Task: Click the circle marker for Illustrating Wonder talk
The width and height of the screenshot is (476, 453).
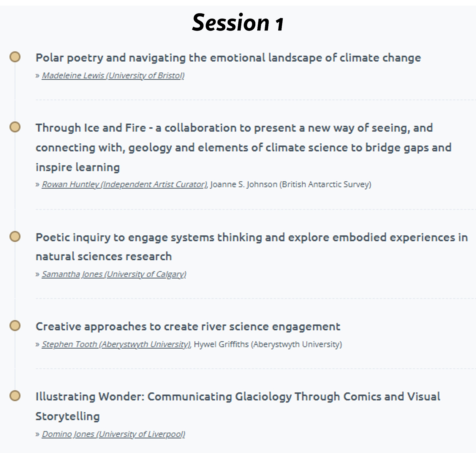Action: [x=15, y=396]
